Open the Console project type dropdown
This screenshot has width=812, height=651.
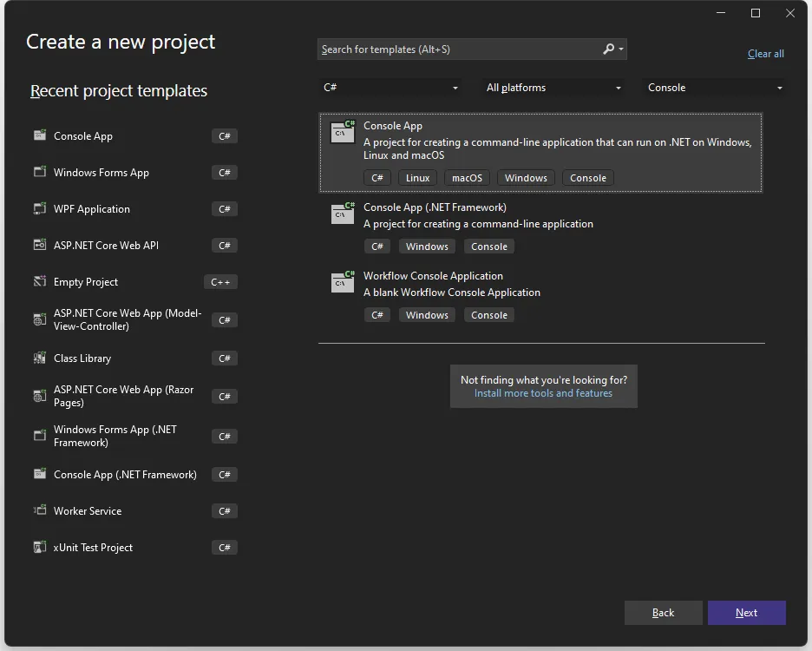click(x=714, y=88)
